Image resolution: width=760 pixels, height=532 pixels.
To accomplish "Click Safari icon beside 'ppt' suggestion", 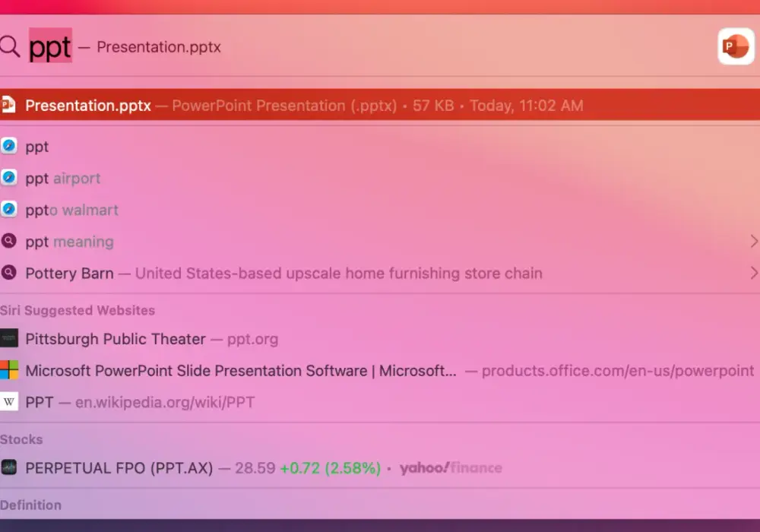I will click(8, 146).
